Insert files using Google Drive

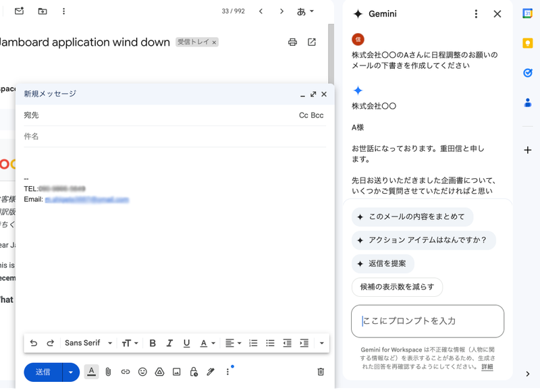pos(160,372)
